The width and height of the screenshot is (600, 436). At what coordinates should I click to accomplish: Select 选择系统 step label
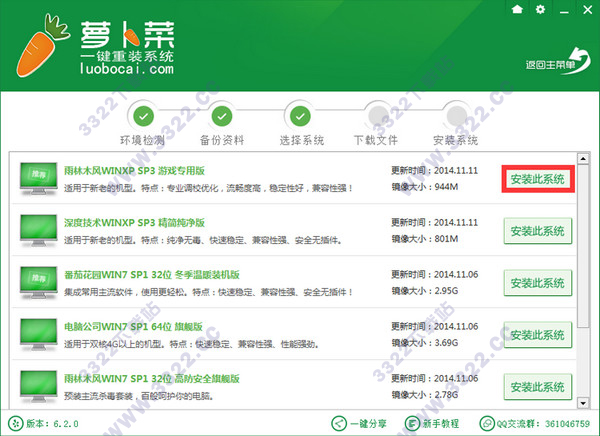click(x=302, y=140)
